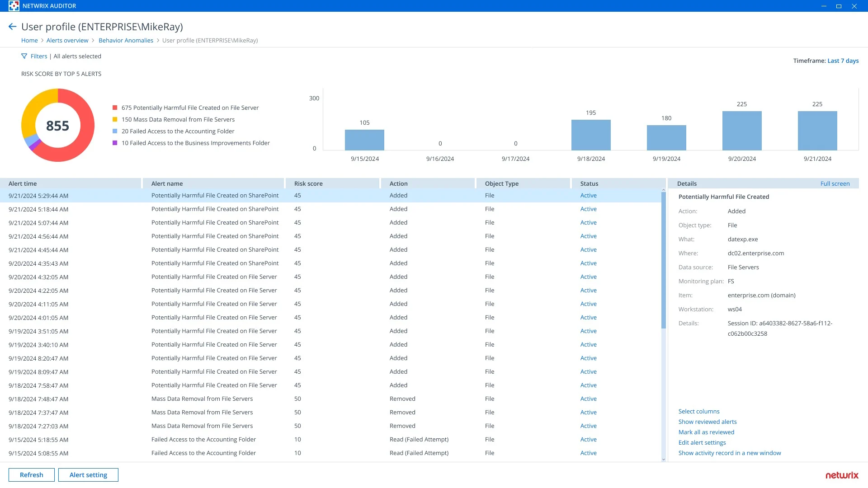The width and height of the screenshot is (868, 488).
Task: Select Failed Access row at 9/15/2024 5:18:55 AM
Action: [x=330, y=440]
